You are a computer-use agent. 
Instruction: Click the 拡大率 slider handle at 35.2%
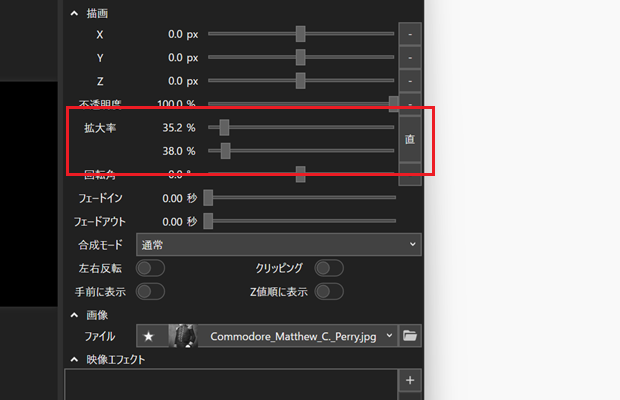[224, 128]
